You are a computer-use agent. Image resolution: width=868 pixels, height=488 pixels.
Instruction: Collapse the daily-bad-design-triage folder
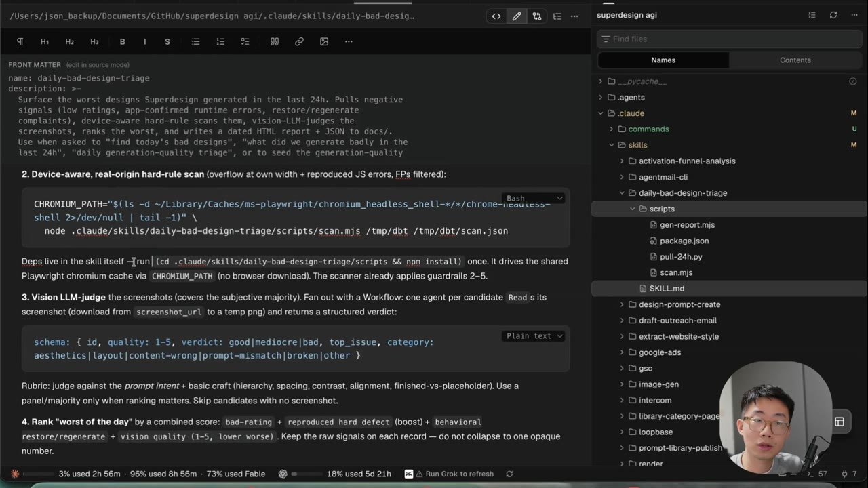tap(622, 193)
